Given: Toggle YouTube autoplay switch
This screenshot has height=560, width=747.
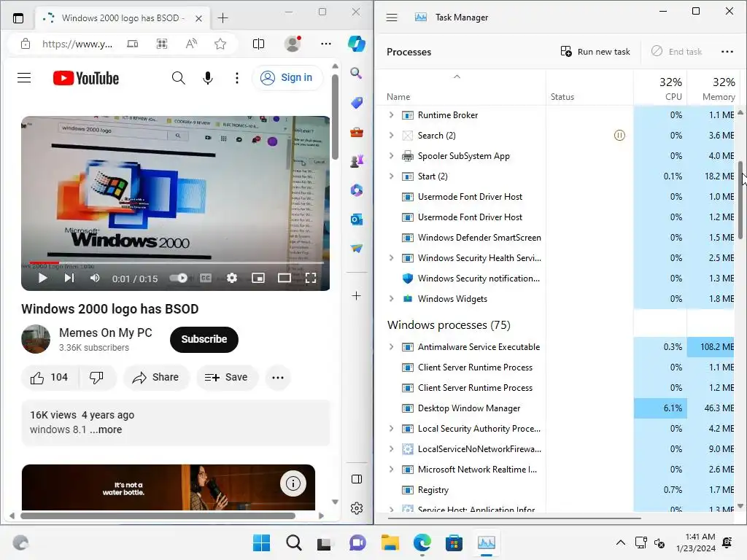Looking at the screenshot, I should click(x=179, y=278).
